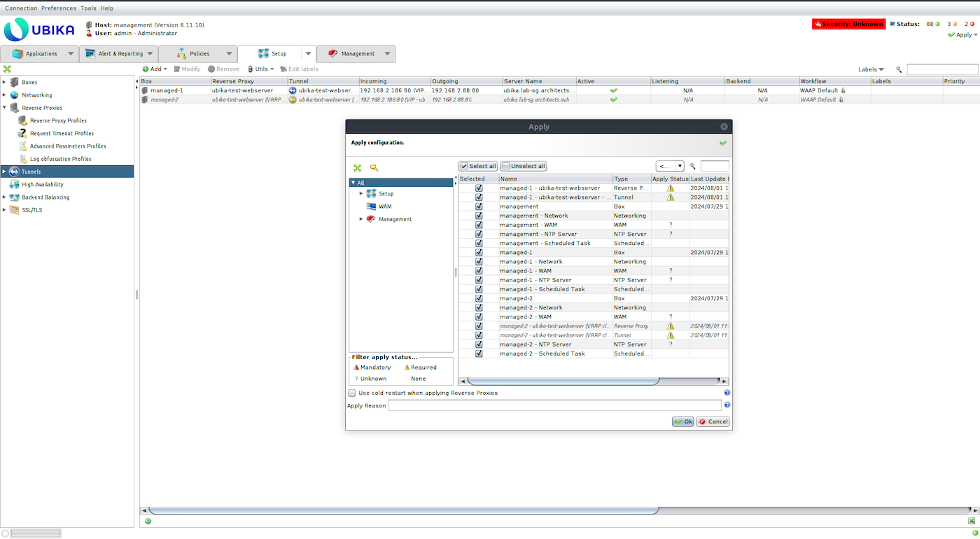Image resolution: width=980 pixels, height=539 pixels.
Task: Click the help icon beside Apply Reason
Action: 727,405
